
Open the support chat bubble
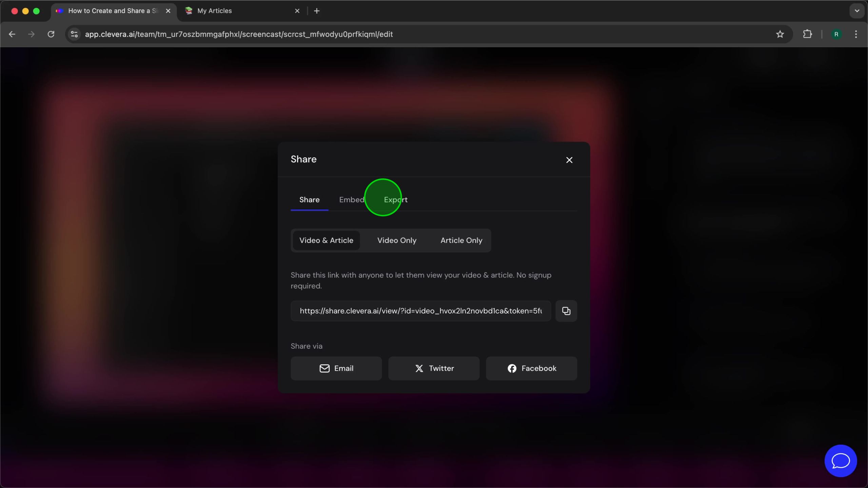click(x=840, y=461)
